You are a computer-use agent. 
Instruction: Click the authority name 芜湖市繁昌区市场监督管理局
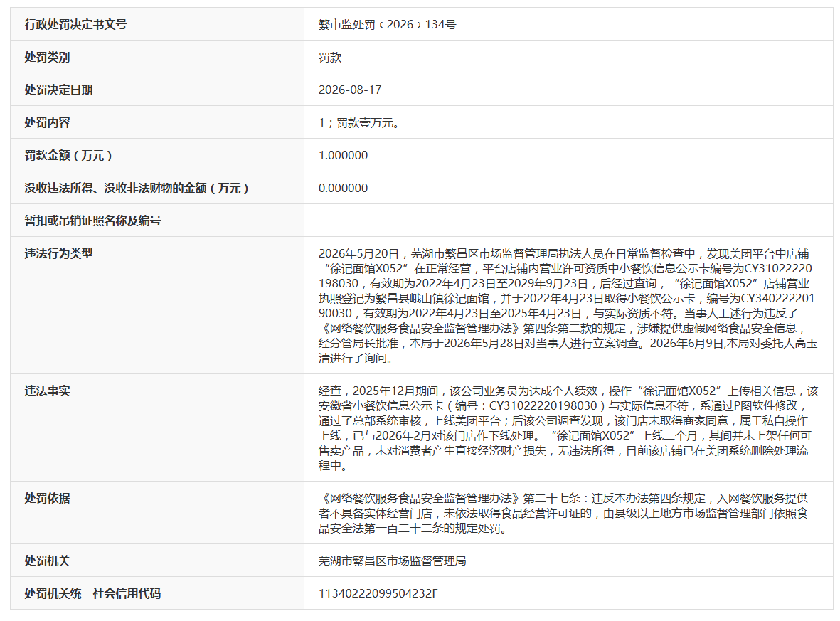(x=392, y=561)
